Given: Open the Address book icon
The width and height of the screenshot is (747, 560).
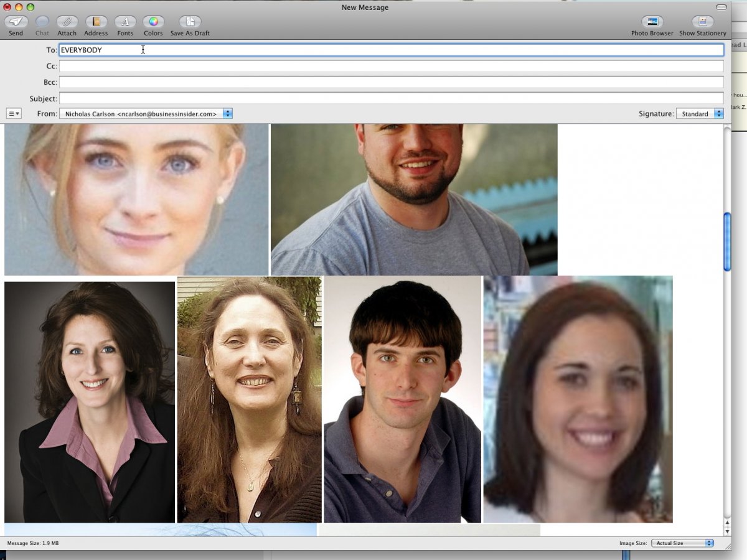Looking at the screenshot, I should click(x=96, y=22).
